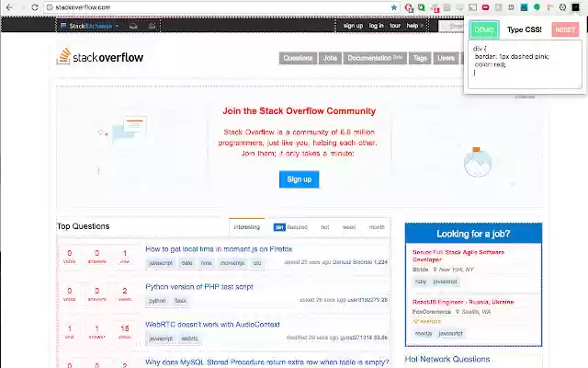The image size is (588, 368).
Task: Open ReactJS Engineer Russia, Ukraine job
Action: pyautogui.click(x=463, y=302)
